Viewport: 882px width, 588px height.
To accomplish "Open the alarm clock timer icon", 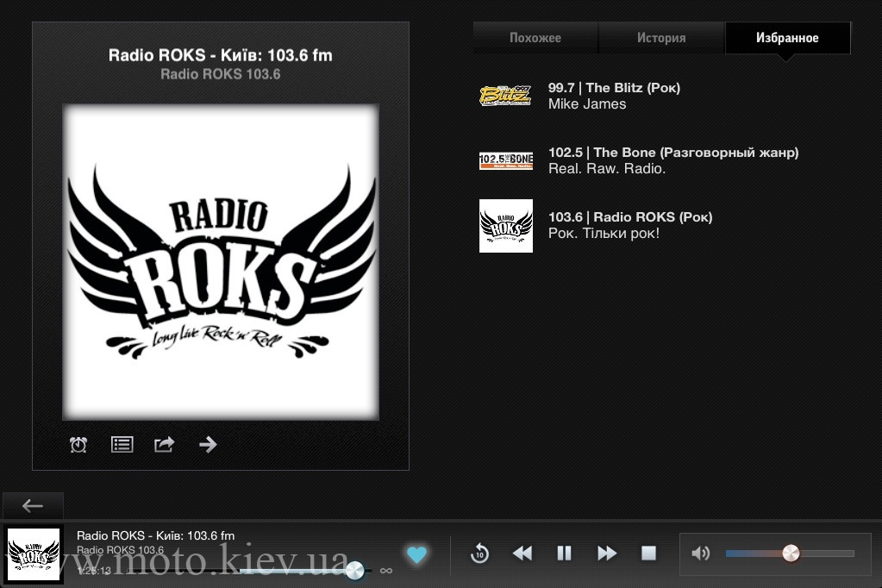I will coord(78,445).
